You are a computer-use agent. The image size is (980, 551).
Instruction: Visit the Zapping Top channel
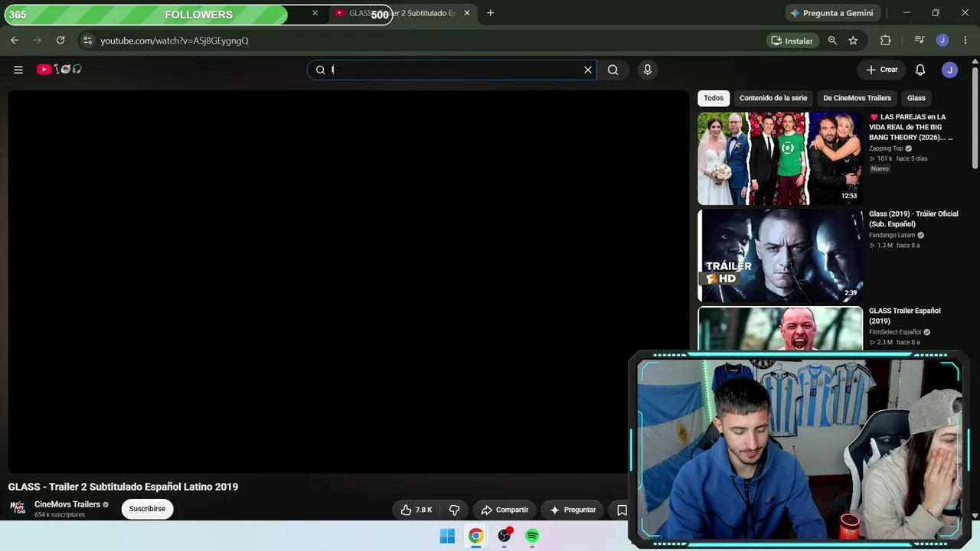(886, 148)
